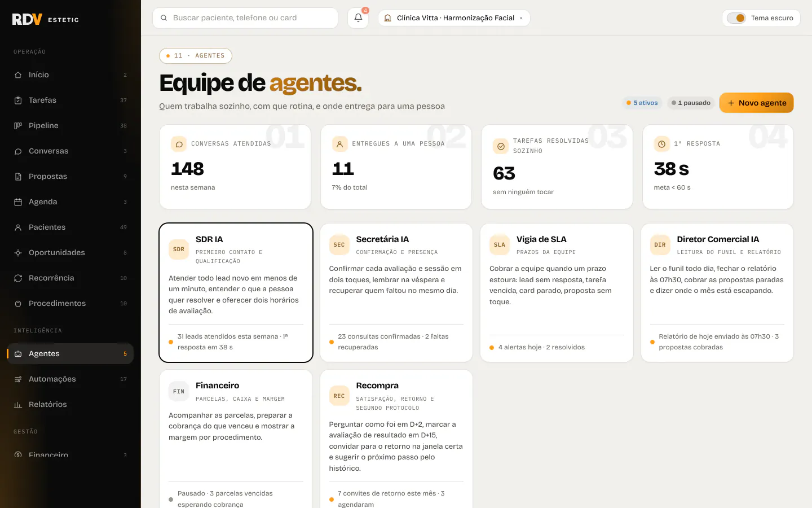
Task: Click the 11 · Agentes badge
Action: 196,56
